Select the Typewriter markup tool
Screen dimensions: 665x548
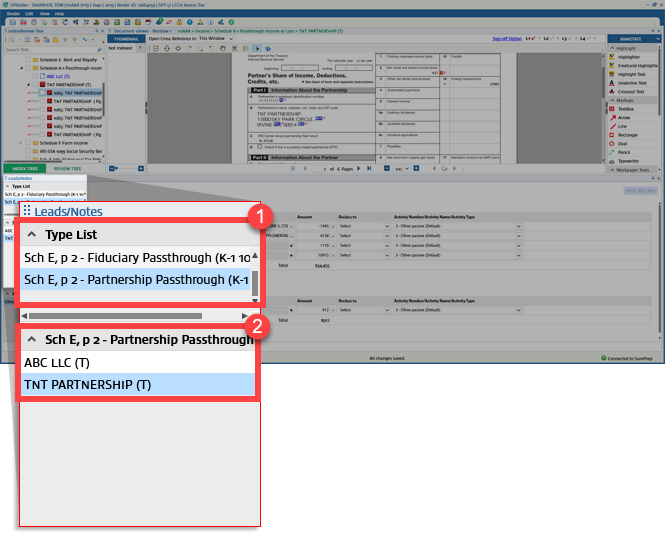[630, 159]
